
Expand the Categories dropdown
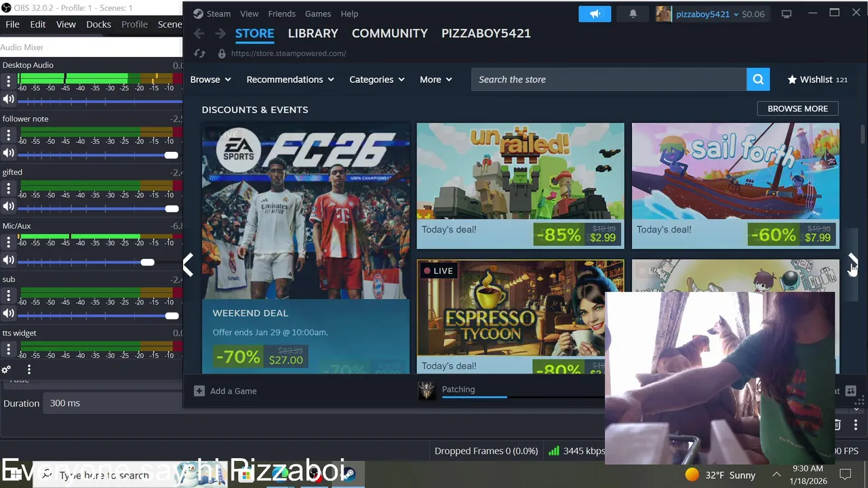pos(377,79)
